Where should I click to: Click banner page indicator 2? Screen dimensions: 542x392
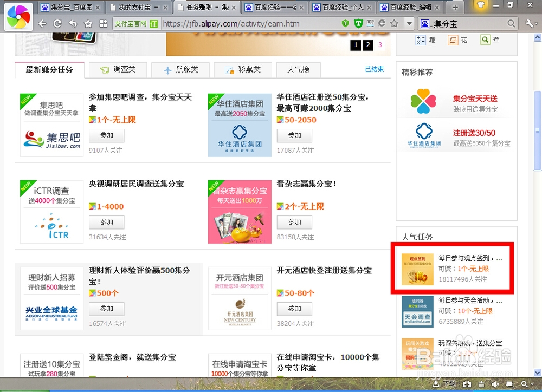368,45
